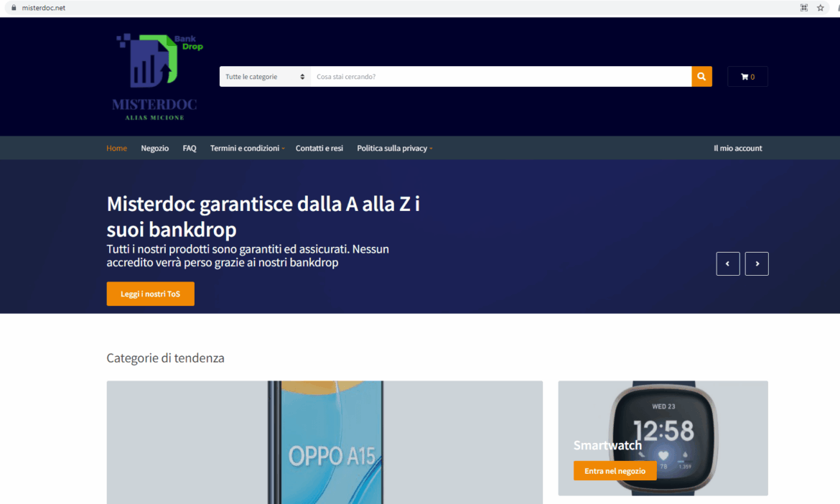Screen dimensions: 840x504
Task: Open the Tutte le categorie dropdown
Action: tap(265, 77)
